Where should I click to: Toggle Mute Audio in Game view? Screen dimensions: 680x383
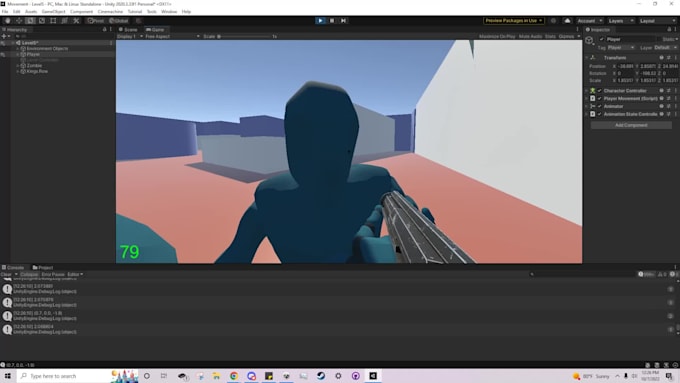530,36
